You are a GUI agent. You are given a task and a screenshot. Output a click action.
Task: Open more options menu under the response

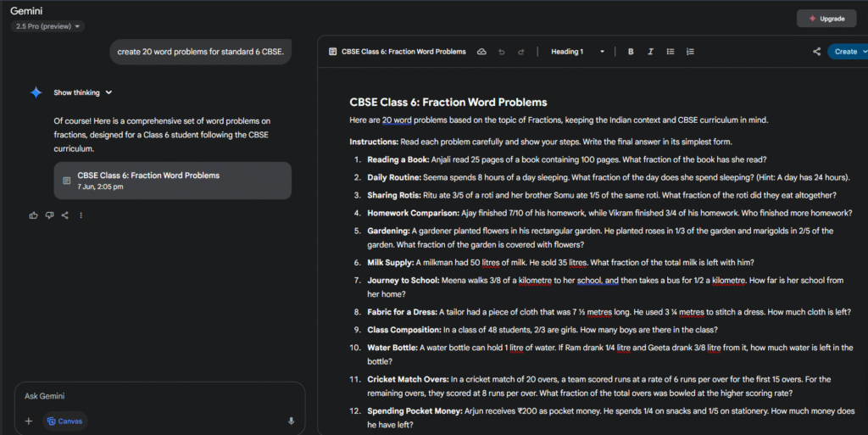point(81,215)
